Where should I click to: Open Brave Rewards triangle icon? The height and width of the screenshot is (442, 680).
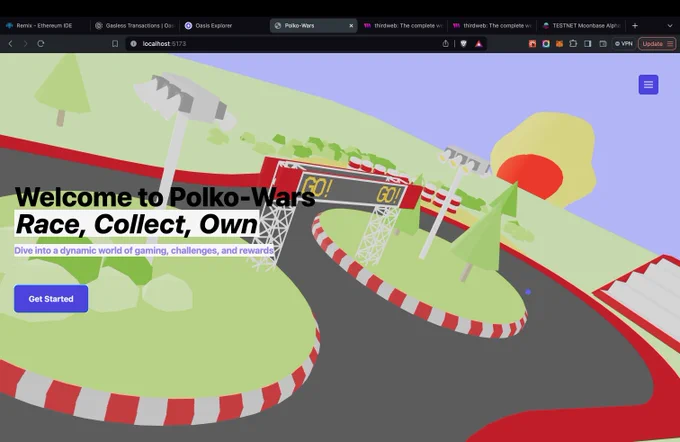pyautogui.click(x=479, y=44)
